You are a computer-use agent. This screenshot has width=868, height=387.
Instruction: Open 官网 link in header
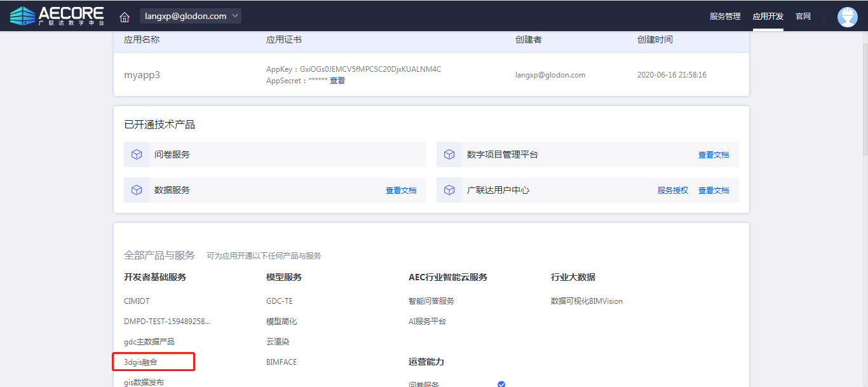[803, 17]
